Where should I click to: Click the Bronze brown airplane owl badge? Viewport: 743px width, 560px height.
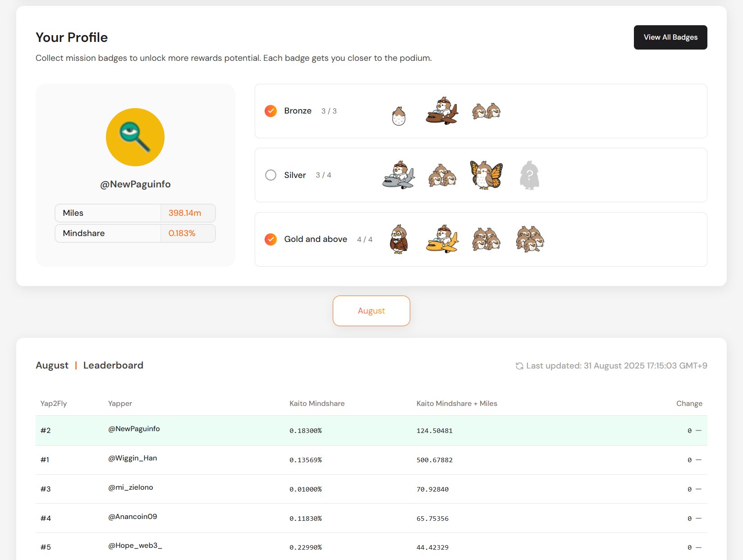pyautogui.click(x=442, y=111)
